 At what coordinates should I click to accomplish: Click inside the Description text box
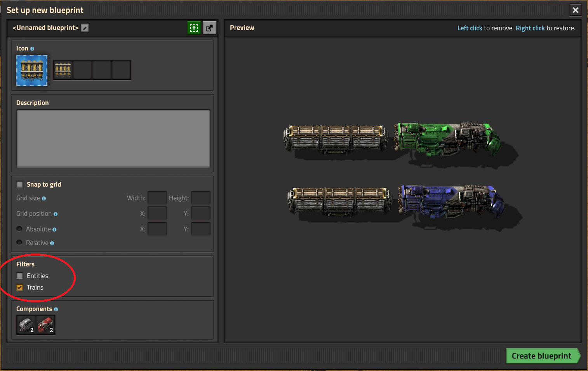[x=113, y=138]
